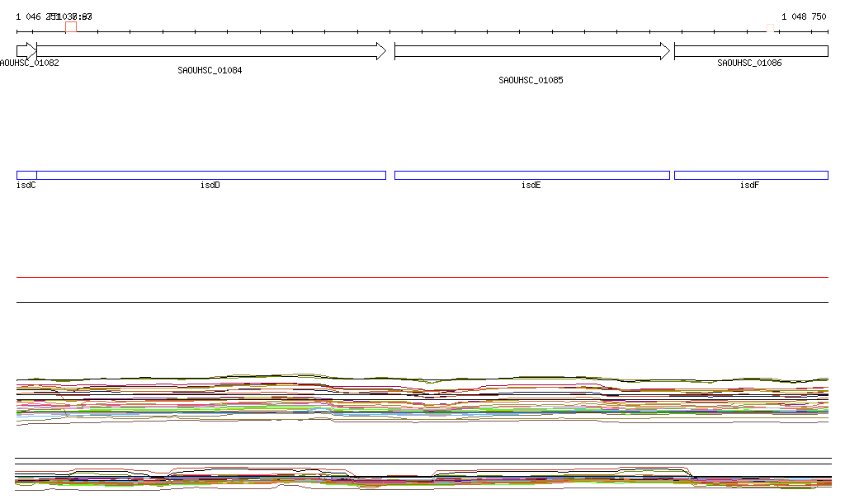Click the isdD feature box
Viewport: 845px width, 504px height.
pyautogui.click(x=211, y=175)
